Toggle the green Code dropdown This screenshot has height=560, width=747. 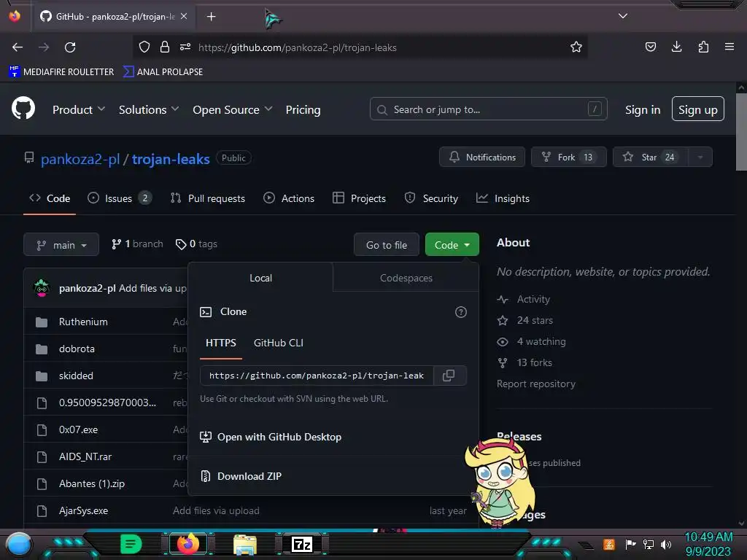pyautogui.click(x=452, y=245)
